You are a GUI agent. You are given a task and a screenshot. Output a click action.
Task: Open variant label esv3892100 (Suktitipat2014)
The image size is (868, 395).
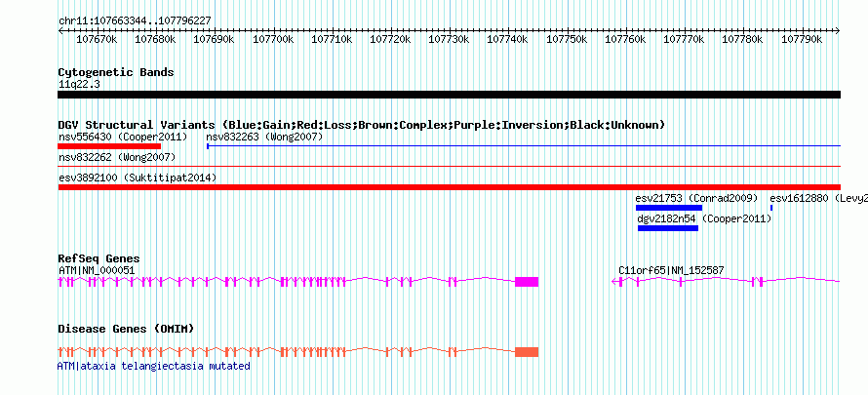[138, 178]
